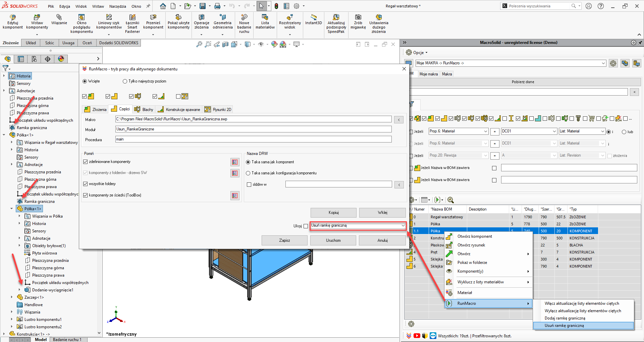
Task: Open the Wstaw menu
Action: point(98,6)
